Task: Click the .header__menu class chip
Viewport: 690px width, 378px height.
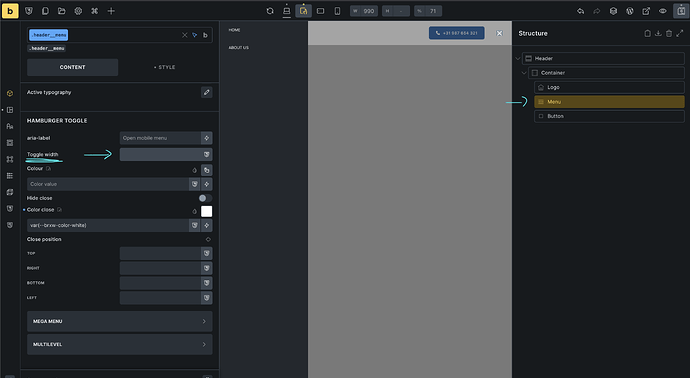Action: click(48, 35)
